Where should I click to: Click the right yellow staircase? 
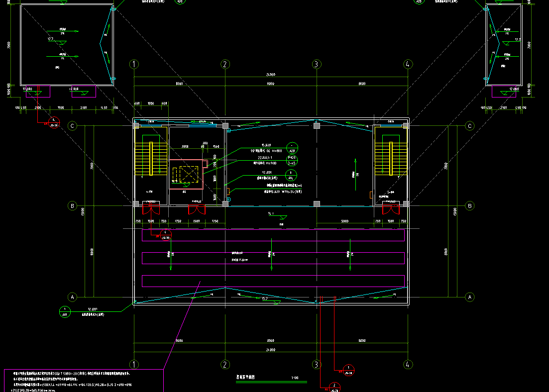pos(391,159)
